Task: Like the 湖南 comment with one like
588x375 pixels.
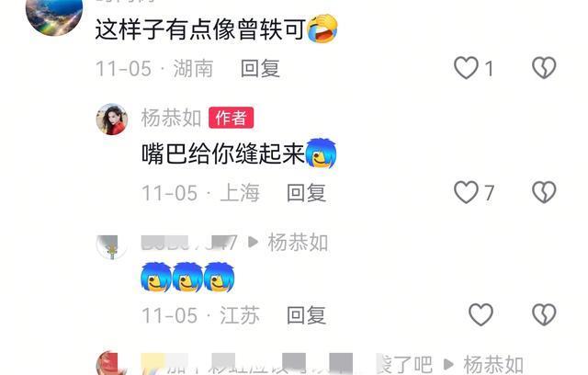Action: (x=466, y=68)
